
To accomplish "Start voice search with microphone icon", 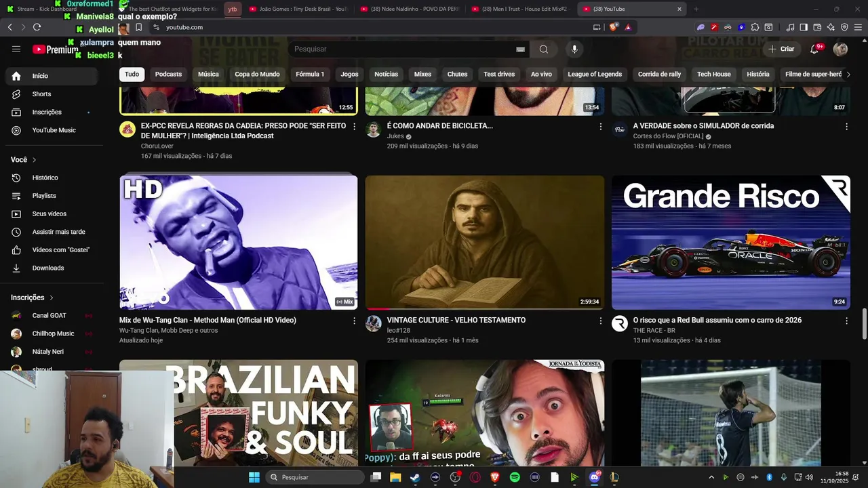I will click(x=574, y=49).
